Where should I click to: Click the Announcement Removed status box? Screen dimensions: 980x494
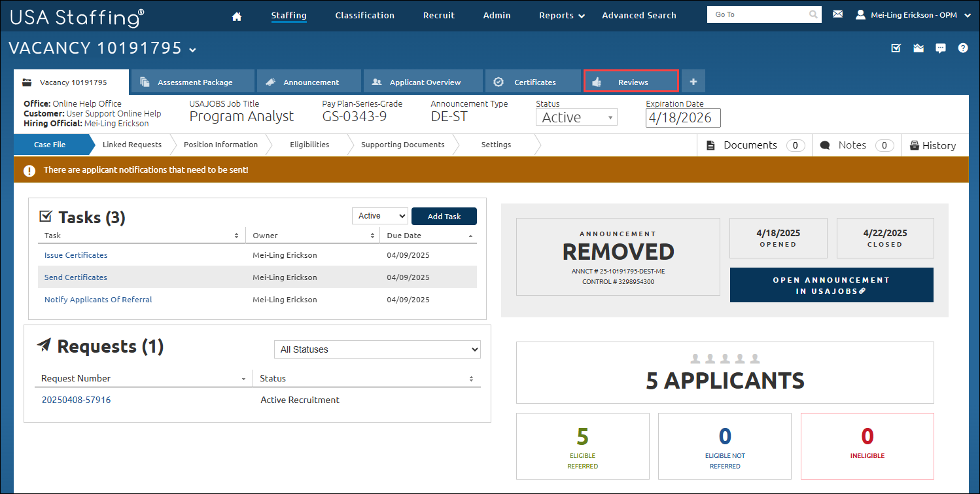618,257
